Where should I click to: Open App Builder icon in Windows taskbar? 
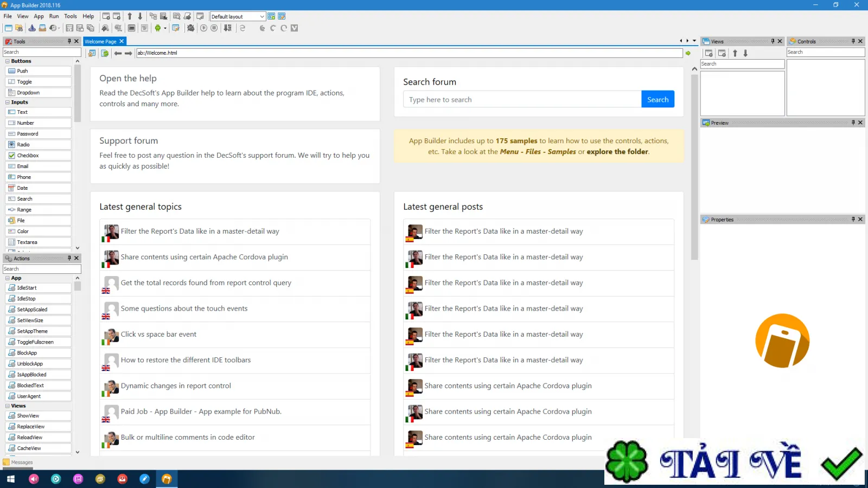[x=167, y=479]
